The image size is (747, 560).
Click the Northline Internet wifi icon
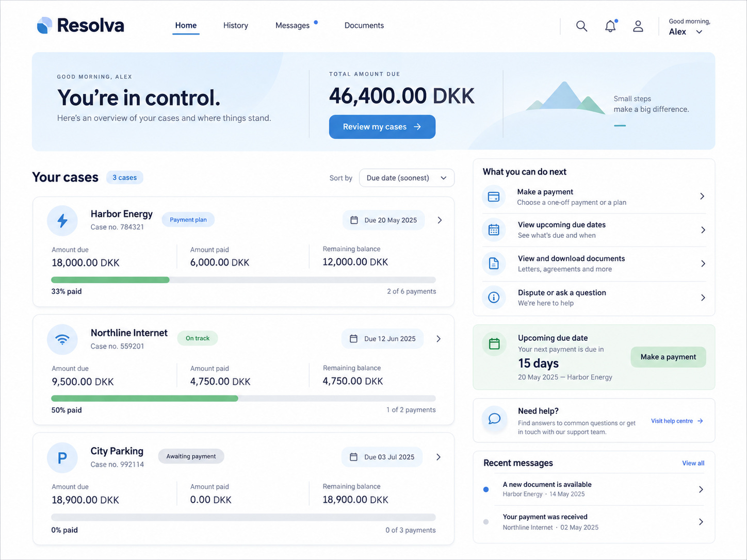(x=62, y=339)
